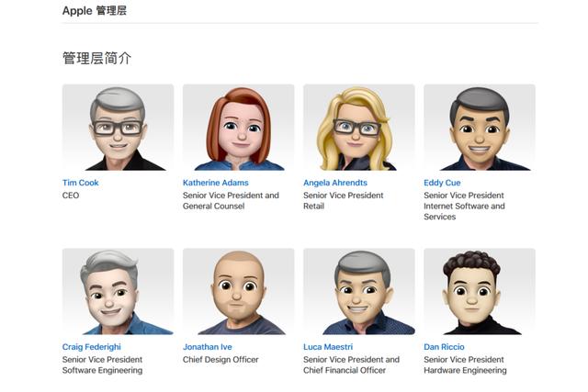Follow the Dan Riccio name link
Screen dimensions: 588x392
coord(444,347)
